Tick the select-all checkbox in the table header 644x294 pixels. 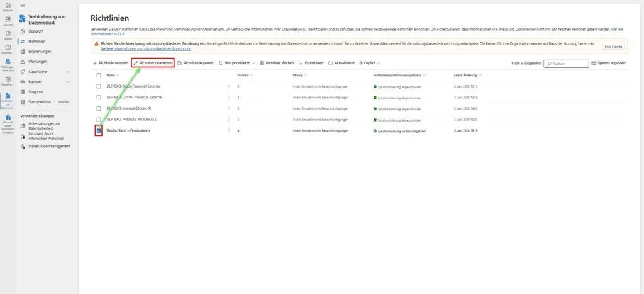click(x=99, y=75)
